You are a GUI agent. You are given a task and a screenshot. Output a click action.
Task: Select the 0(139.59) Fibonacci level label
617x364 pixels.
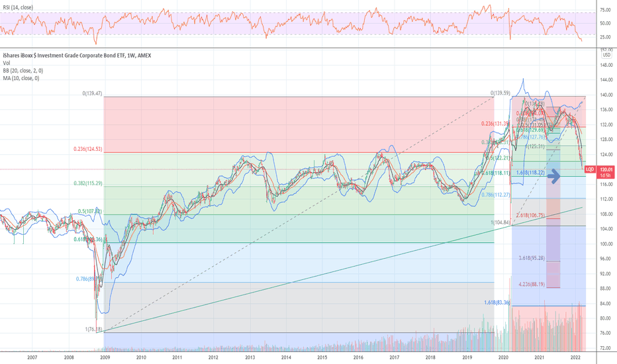[500, 93]
